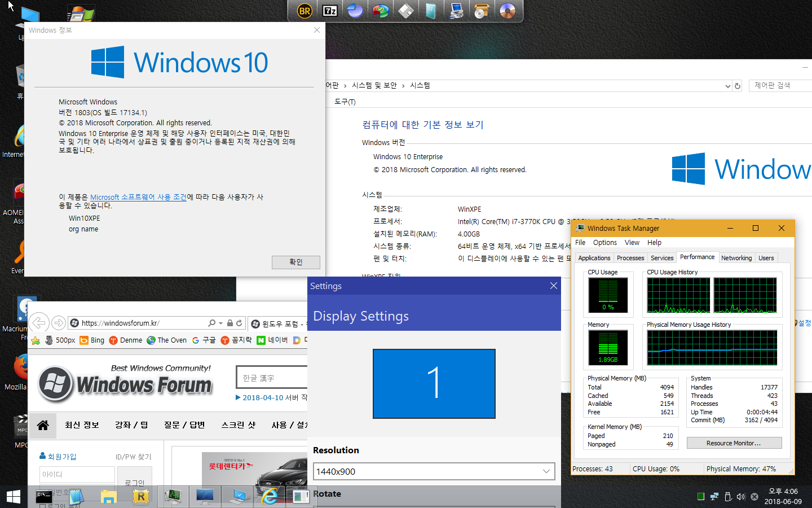This screenshot has height=508, width=812.
Task: Open File Explorer from the taskbar
Action: pyautogui.click(x=109, y=496)
